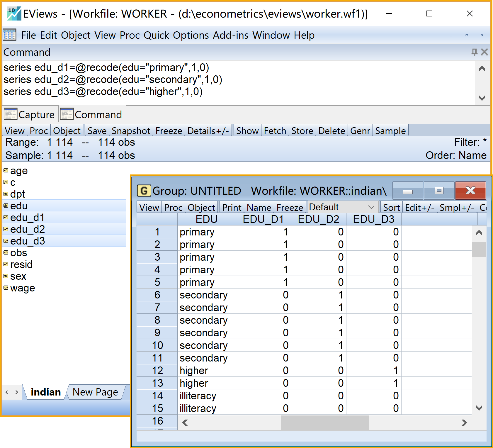The width and height of the screenshot is (493, 448).
Task: Toggle Details+/- in workfile toolbar
Action: (208, 131)
